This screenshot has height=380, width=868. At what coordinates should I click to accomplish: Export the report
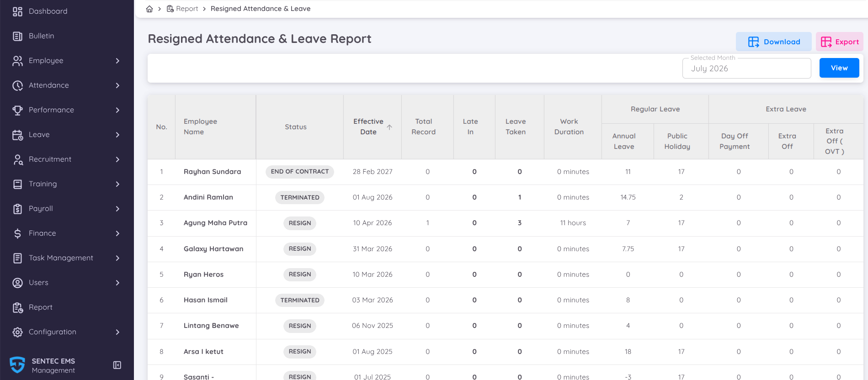point(839,42)
